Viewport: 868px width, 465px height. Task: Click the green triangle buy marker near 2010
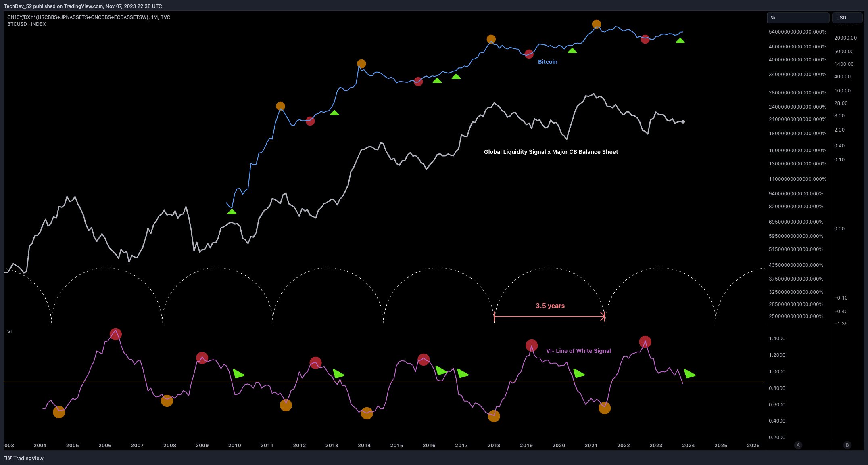pyautogui.click(x=232, y=211)
